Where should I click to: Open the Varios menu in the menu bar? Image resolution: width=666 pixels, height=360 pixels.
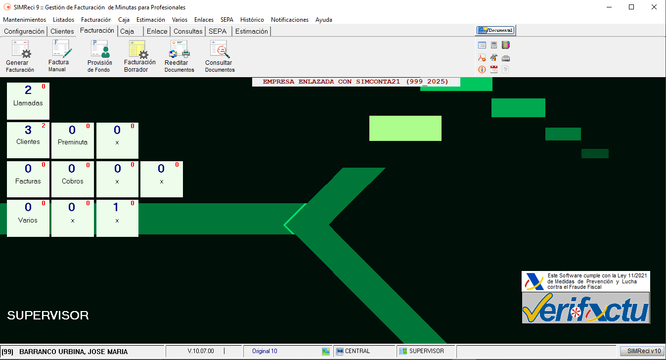tap(179, 20)
